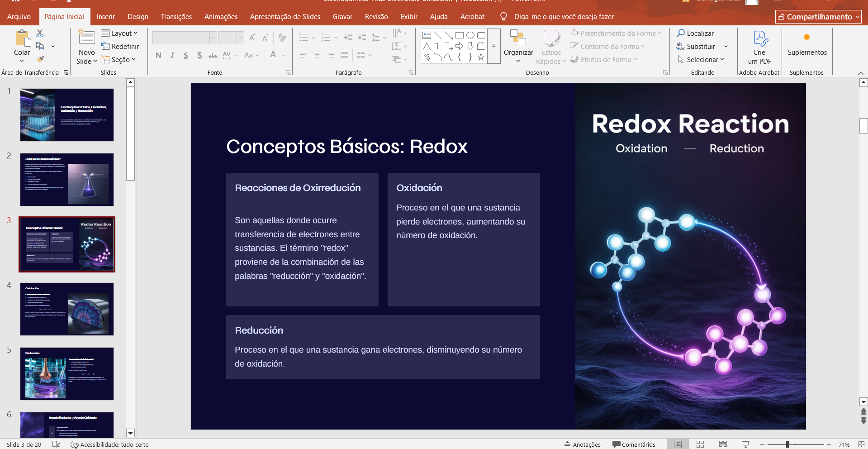Switch to the Revisão tab
Screen dimensions: 868x449
376,17
